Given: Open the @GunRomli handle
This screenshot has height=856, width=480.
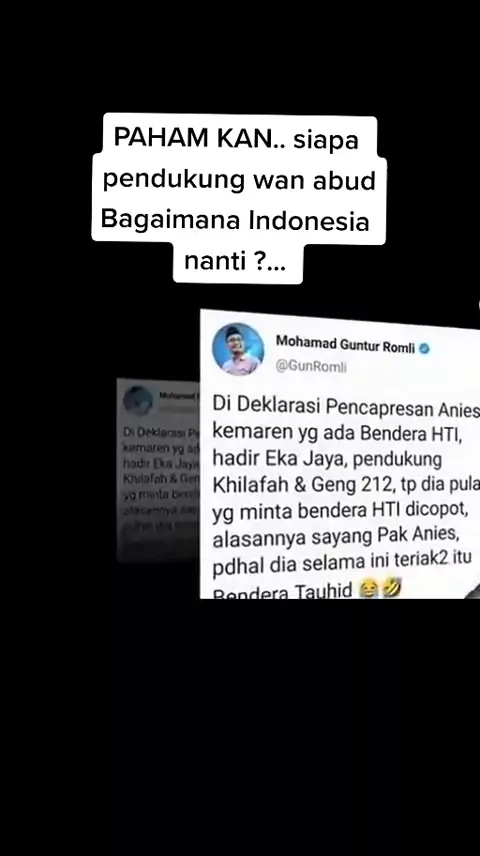Looking at the screenshot, I should pyautogui.click(x=311, y=367).
